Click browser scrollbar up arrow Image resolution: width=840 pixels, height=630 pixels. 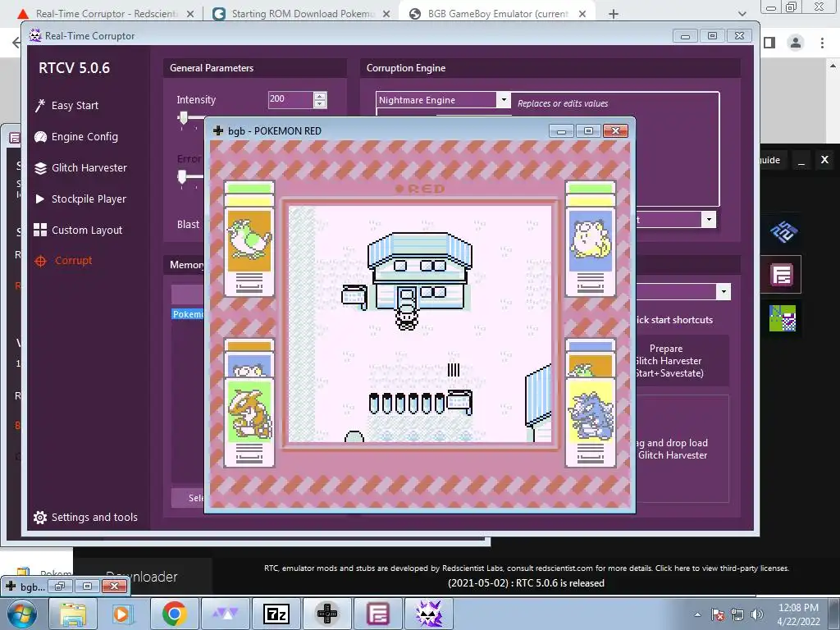pos(833,66)
